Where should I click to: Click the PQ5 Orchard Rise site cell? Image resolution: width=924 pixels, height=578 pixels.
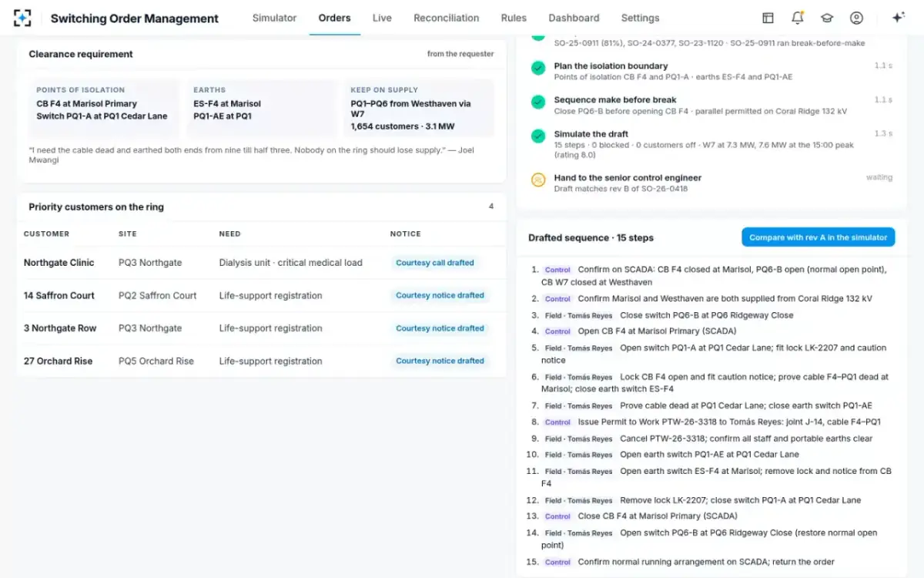pyautogui.click(x=156, y=361)
